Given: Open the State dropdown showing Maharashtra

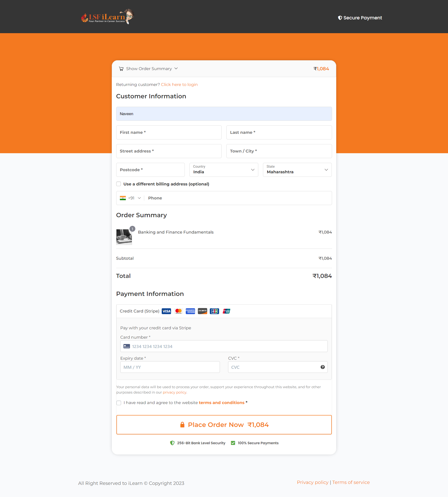Looking at the screenshot, I should click(x=297, y=170).
